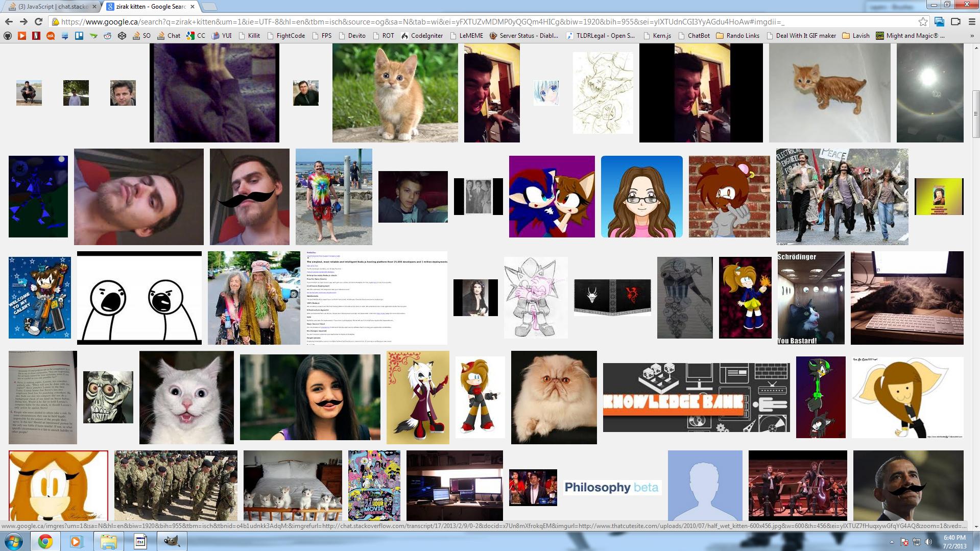Show hidden tray icons arrow
The width and height of the screenshot is (980, 551).
tap(892, 542)
